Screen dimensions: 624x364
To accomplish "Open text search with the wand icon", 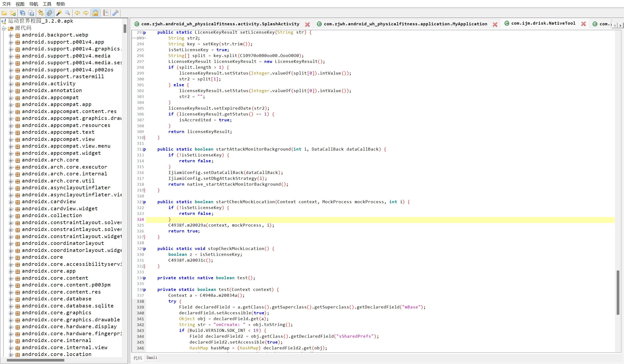I will tap(59, 13).
